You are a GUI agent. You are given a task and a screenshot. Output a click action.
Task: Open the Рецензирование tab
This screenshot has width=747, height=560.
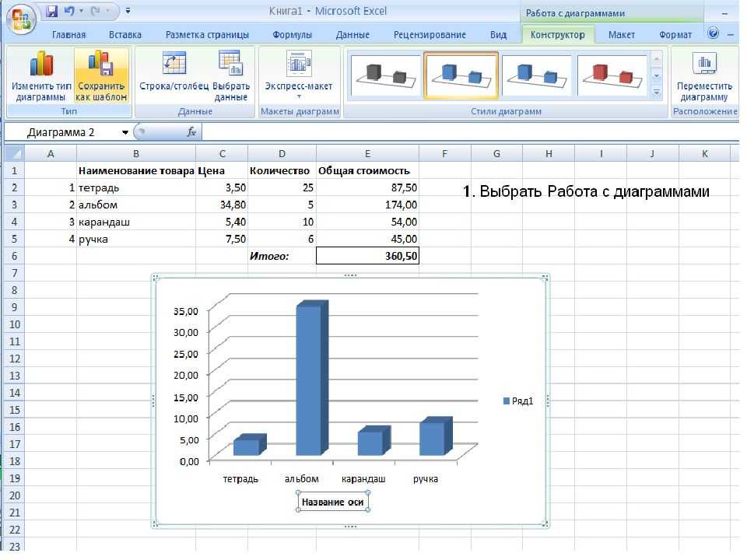click(x=430, y=35)
